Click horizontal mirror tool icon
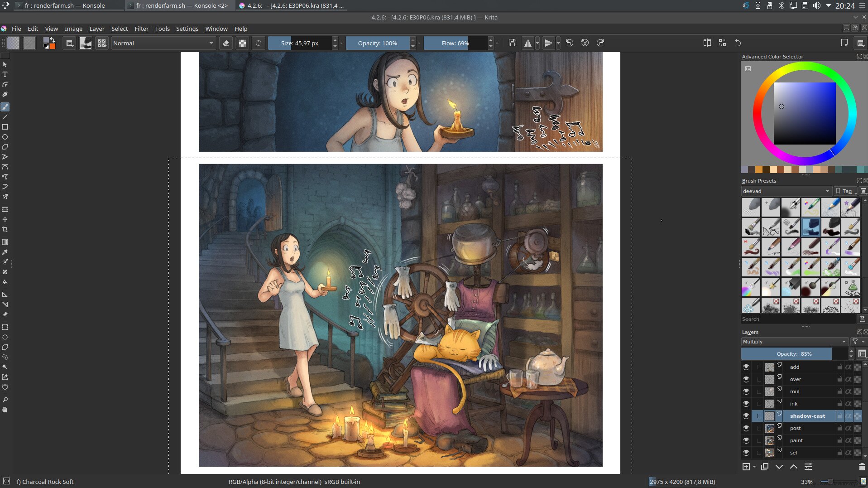 (528, 43)
